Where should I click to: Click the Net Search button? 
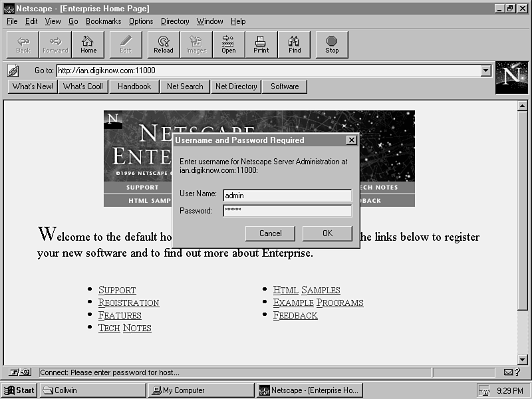185,86
